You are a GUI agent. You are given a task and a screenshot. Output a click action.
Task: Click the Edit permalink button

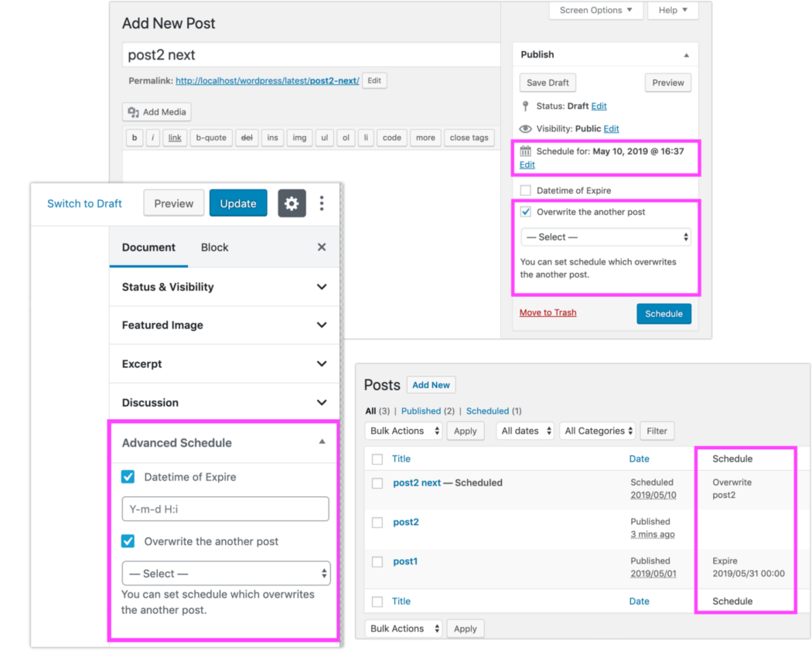[x=374, y=80]
